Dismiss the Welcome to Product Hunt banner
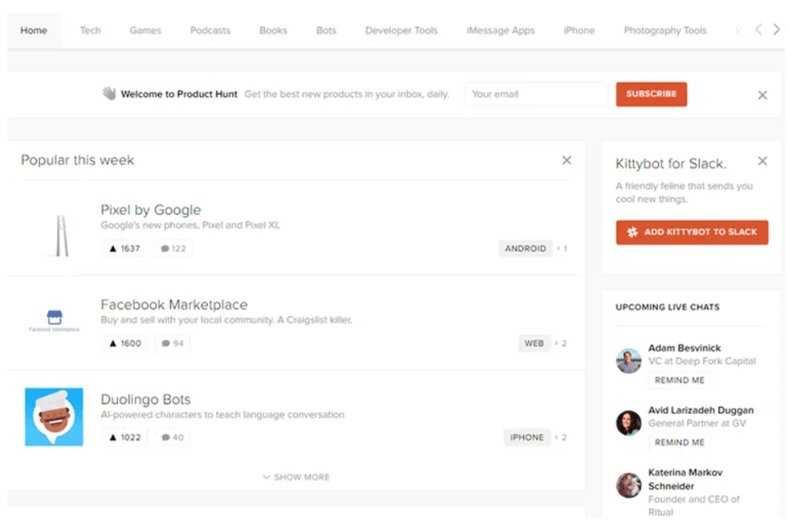Screen dimensions: 789x532 click(761, 94)
